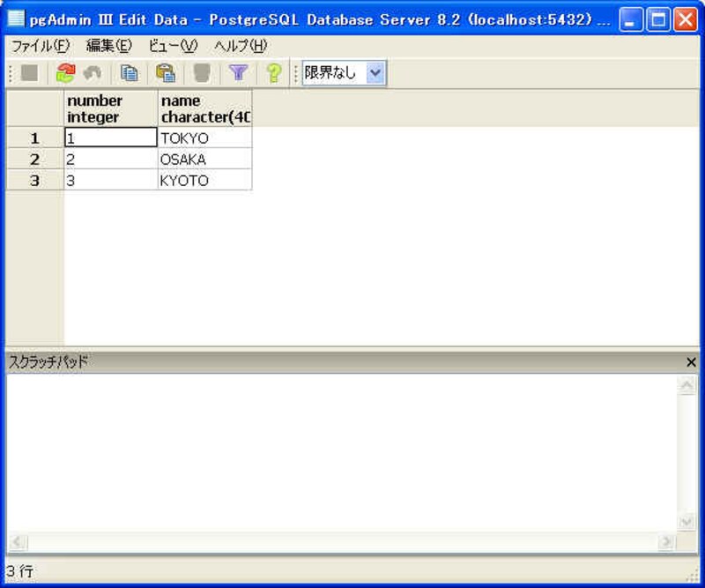Viewport: 705px width, 588px height.
Task: Select row header 2
Action: tap(34, 160)
